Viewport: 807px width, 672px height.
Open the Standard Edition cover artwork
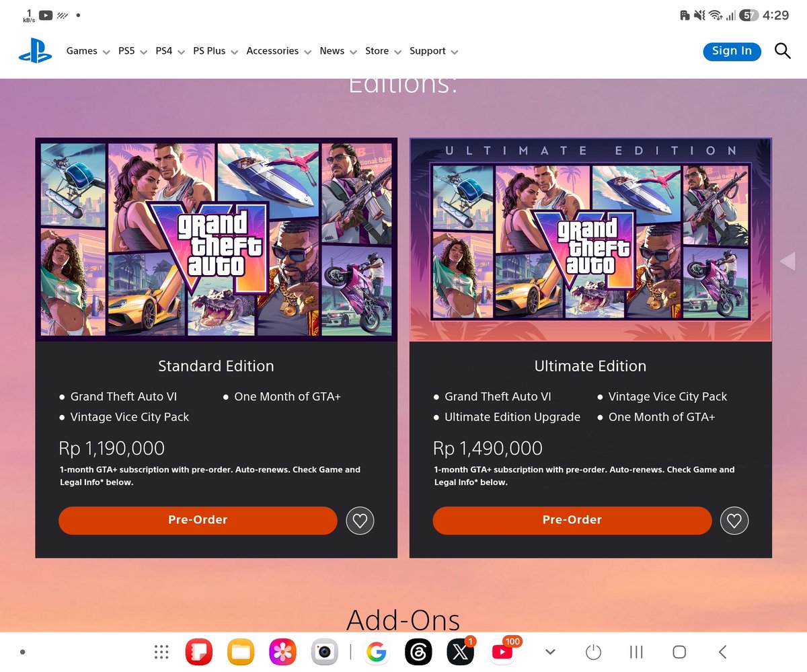[x=216, y=239]
